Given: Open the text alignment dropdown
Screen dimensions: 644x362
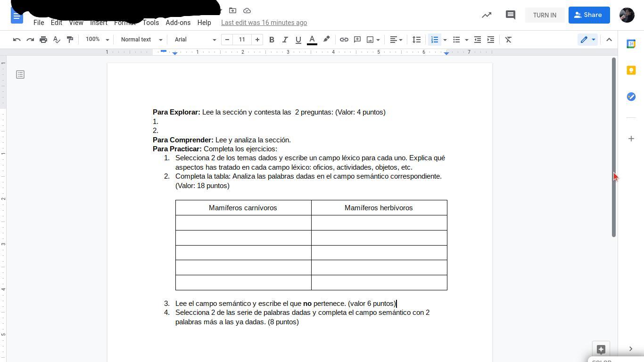Looking at the screenshot, I should (396, 40).
